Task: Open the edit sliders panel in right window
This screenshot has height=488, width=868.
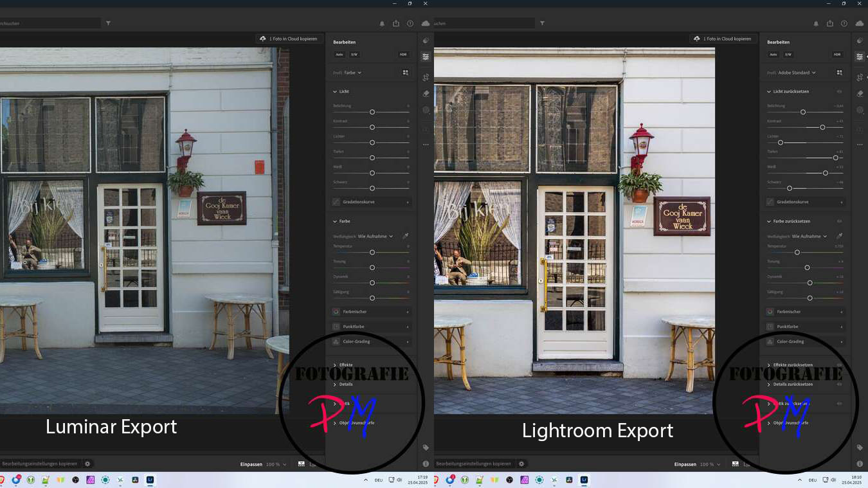Action: click(860, 57)
